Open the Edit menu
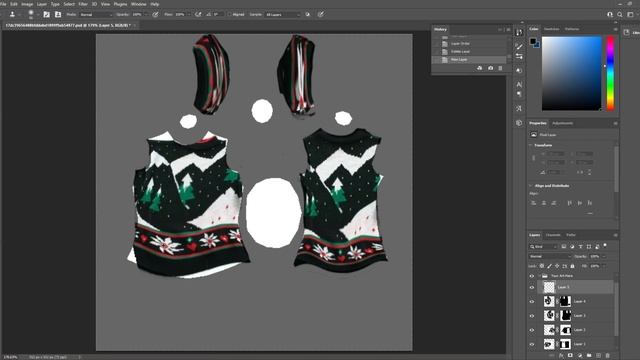This screenshot has height=360, width=640. pos(14,4)
